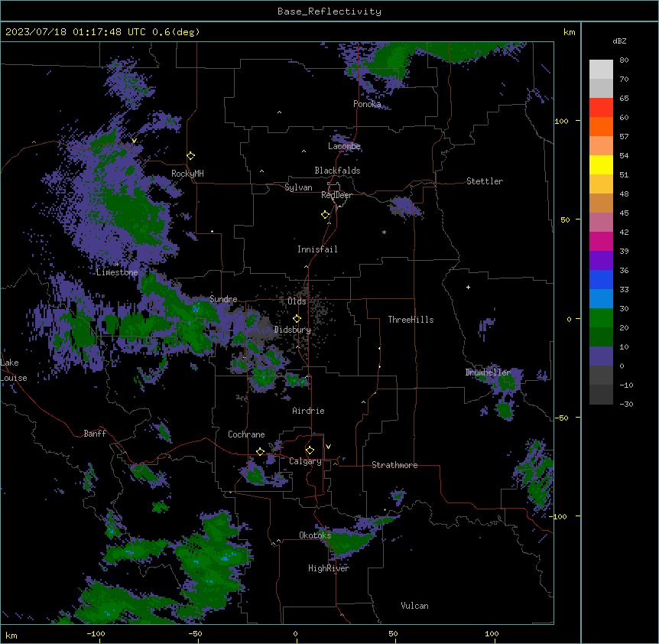Click the Drumheller label
The image size is (659, 644).
488,372
